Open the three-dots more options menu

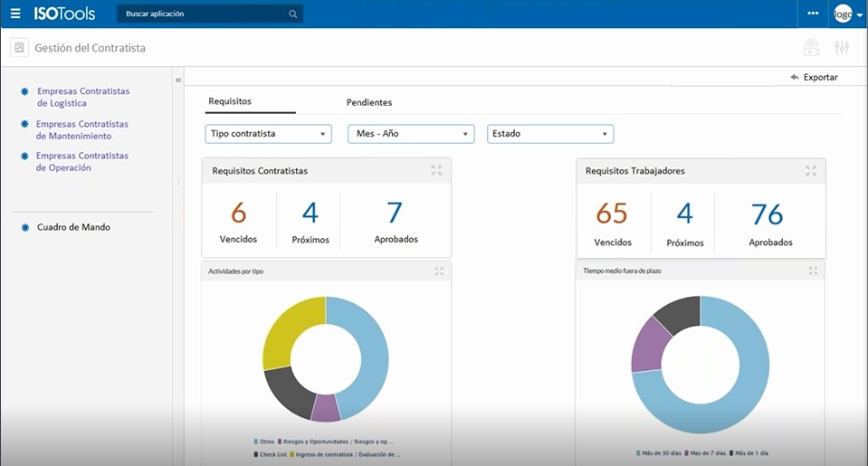click(813, 14)
